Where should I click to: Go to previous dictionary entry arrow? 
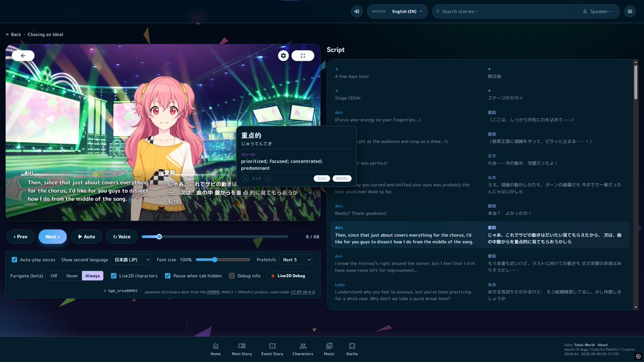click(x=245, y=179)
